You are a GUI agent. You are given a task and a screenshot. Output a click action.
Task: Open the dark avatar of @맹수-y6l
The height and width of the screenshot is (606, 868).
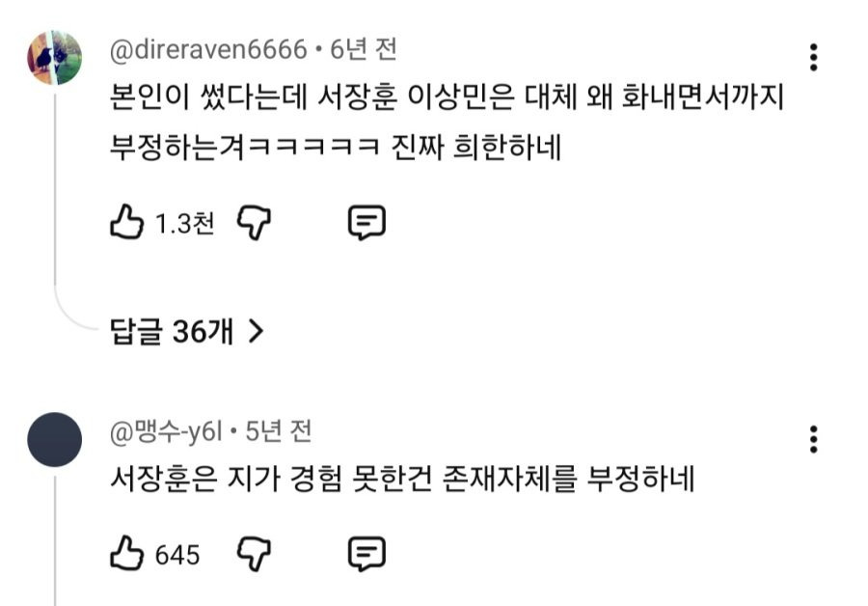point(54,439)
